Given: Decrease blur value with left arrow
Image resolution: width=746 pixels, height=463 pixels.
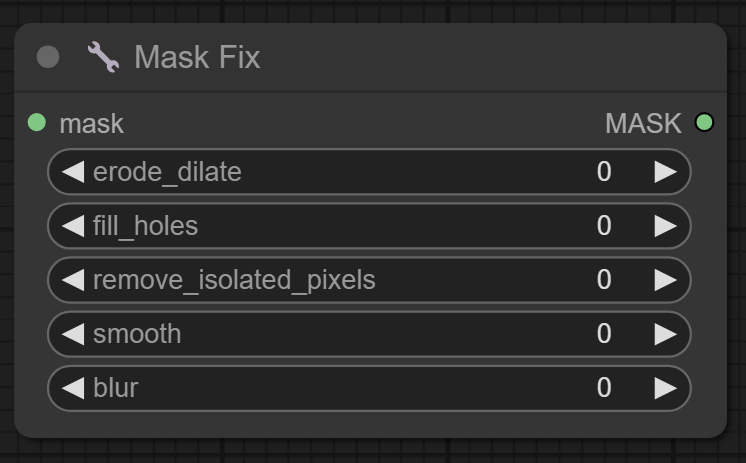Looking at the screenshot, I should [72, 388].
